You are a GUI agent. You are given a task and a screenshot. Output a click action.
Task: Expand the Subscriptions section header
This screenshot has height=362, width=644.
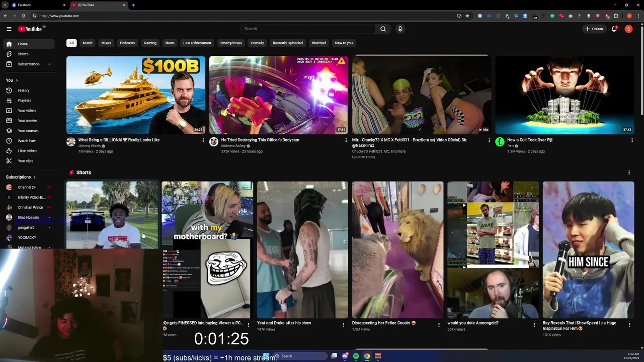pos(21,177)
